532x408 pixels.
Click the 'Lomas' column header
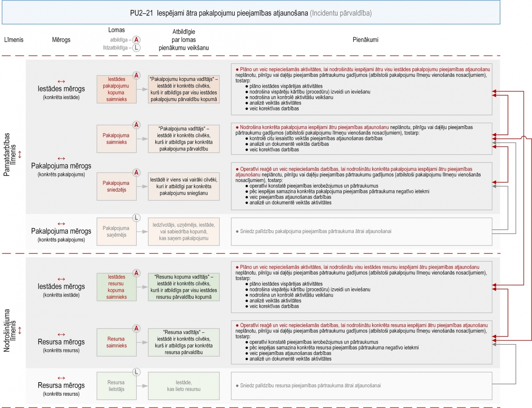(116, 30)
